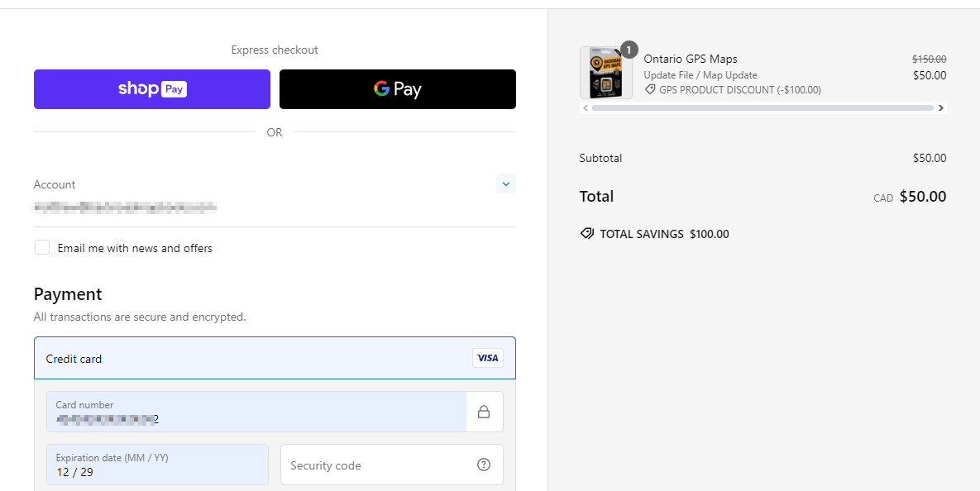This screenshot has width=980, height=491.
Task: Click the order summary scrollbar right arrow
Action: click(940, 108)
